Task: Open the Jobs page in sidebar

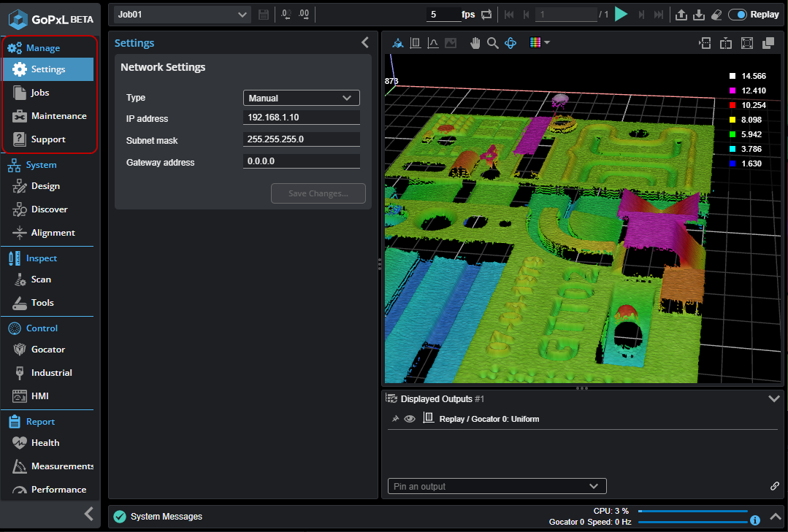Action: 40,93
